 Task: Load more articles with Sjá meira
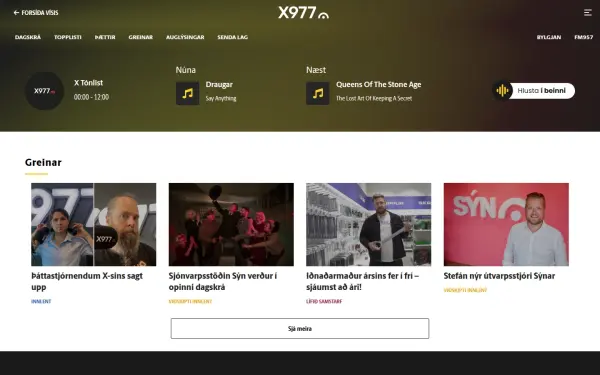coord(300,328)
